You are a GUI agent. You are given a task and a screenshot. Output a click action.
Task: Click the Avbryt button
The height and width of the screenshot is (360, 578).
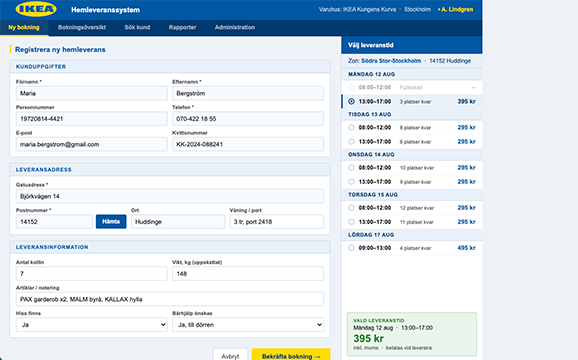click(x=230, y=355)
